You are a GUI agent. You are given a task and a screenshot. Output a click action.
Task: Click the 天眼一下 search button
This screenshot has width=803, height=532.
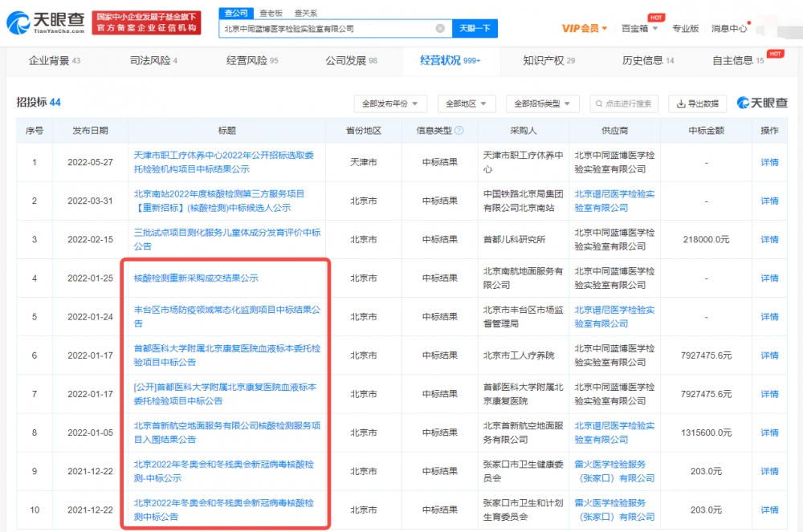[475, 29]
